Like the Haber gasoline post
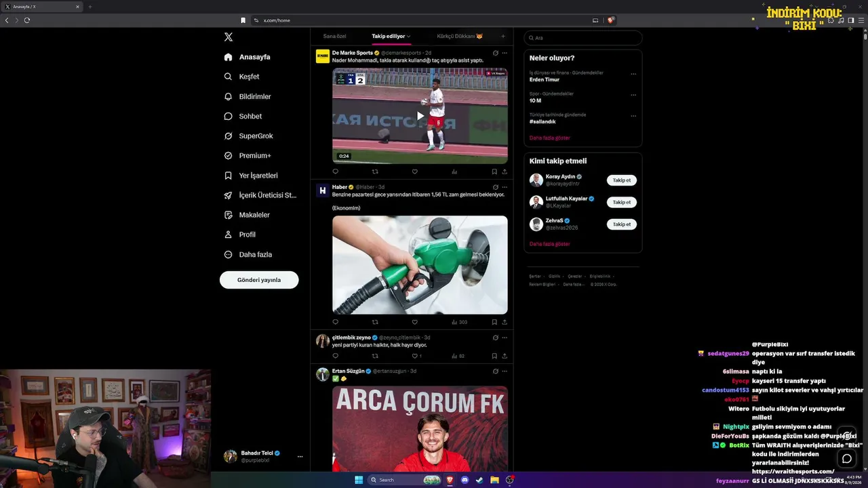Screen dimensions: 868x488 (415, 322)
